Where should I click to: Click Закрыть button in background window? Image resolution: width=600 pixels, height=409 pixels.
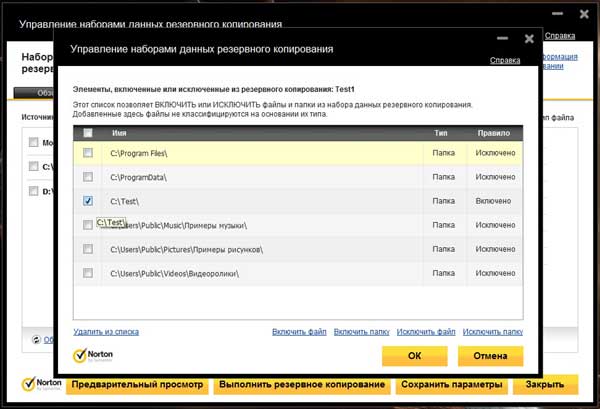click(x=545, y=385)
